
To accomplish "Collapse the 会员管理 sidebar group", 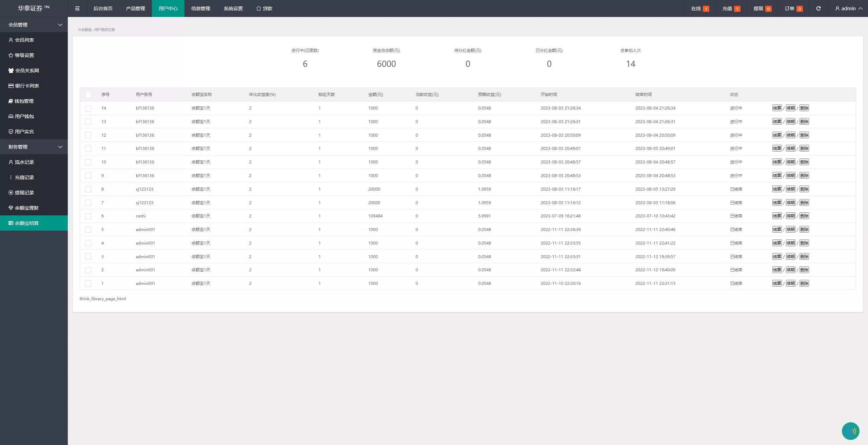I will [34, 25].
